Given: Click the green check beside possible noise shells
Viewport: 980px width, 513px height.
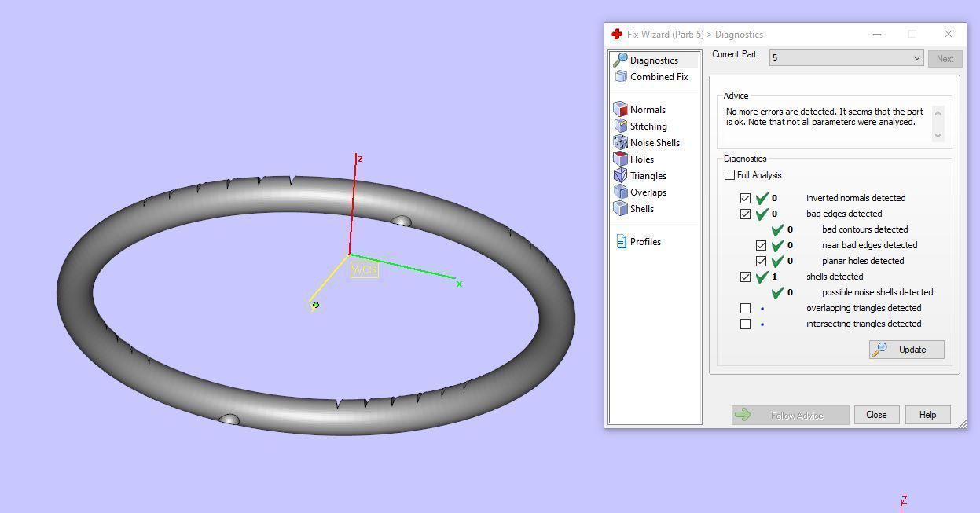Looking at the screenshot, I should 777,292.
